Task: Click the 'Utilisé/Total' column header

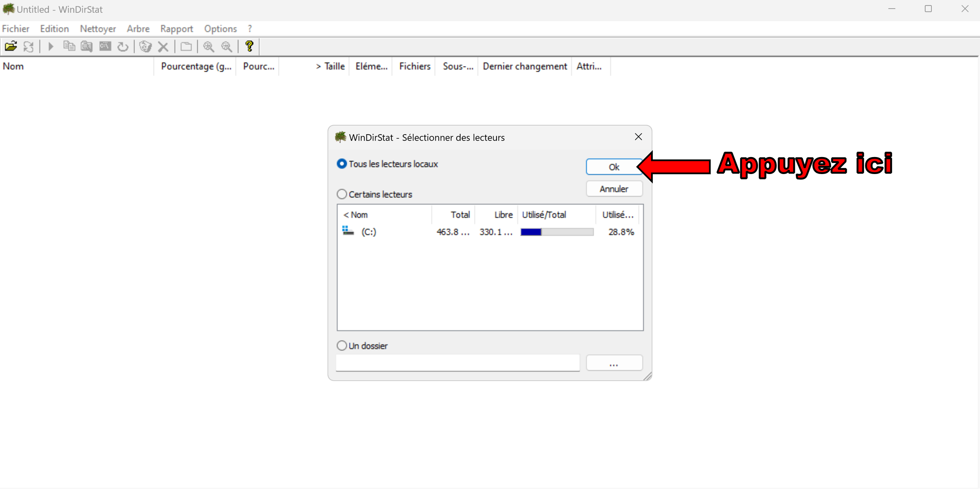Action: tap(556, 215)
